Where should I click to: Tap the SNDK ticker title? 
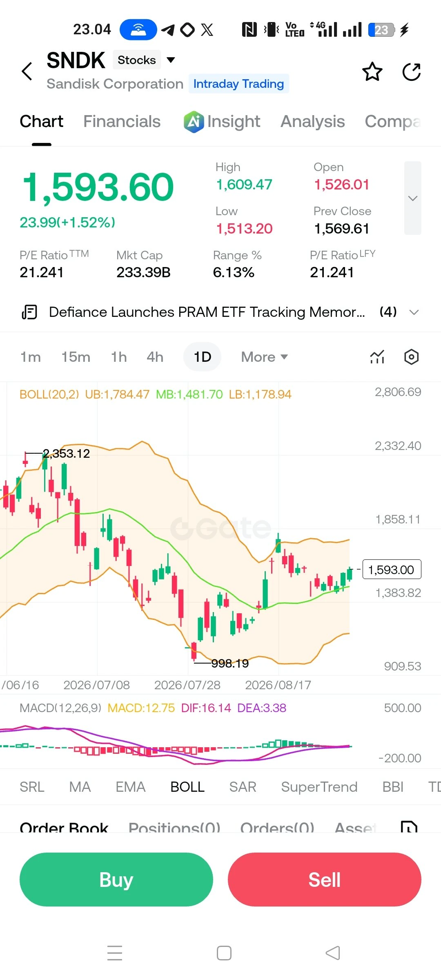76,60
